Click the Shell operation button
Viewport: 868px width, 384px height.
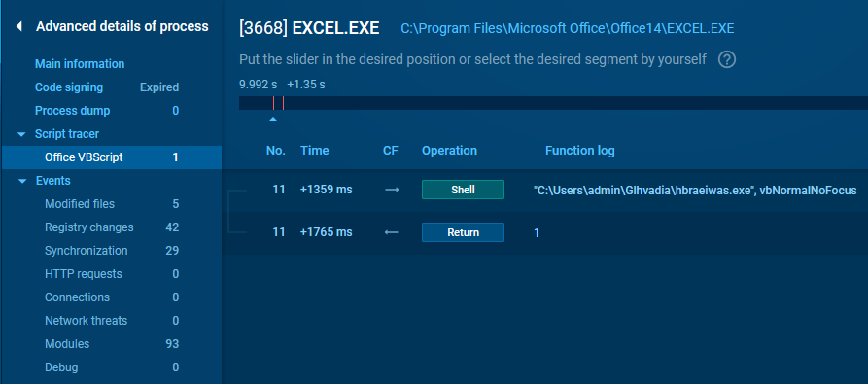point(463,190)
